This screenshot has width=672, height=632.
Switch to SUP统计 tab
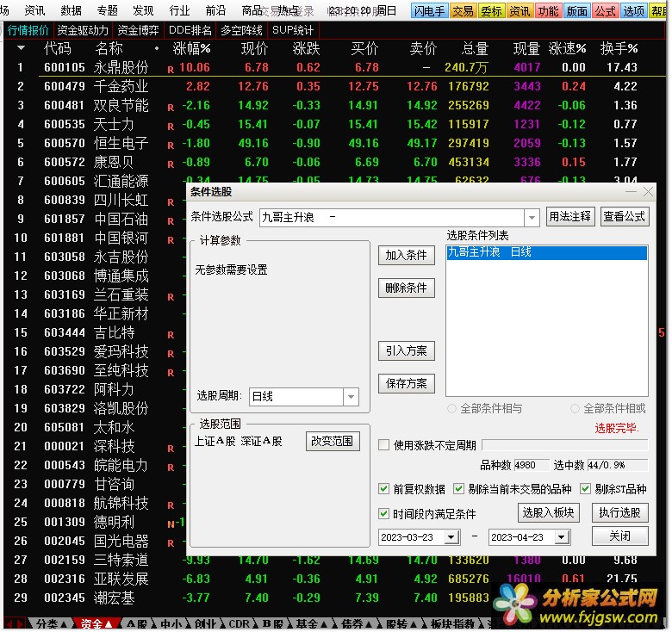pos(293,30)
